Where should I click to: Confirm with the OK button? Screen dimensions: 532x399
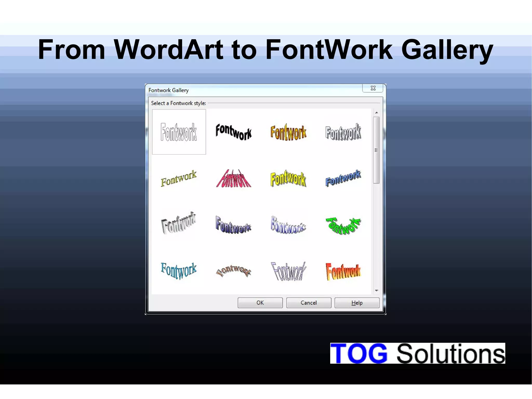click(x=260, y=303)
